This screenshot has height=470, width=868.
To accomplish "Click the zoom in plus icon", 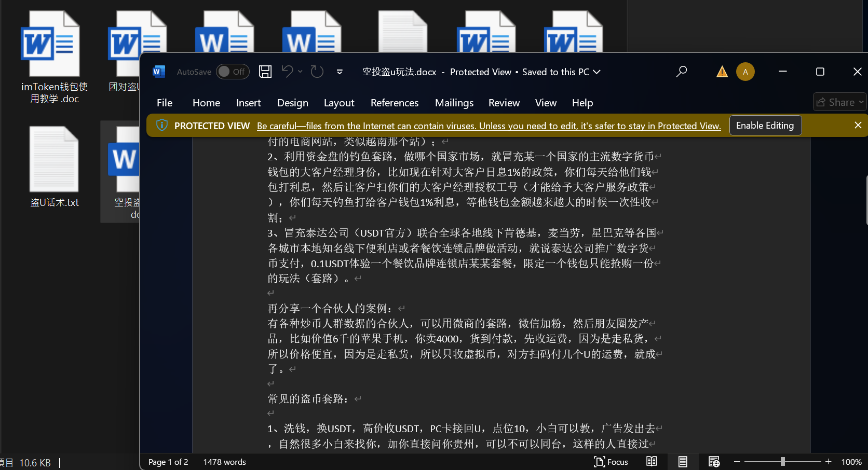I will 829,462.
